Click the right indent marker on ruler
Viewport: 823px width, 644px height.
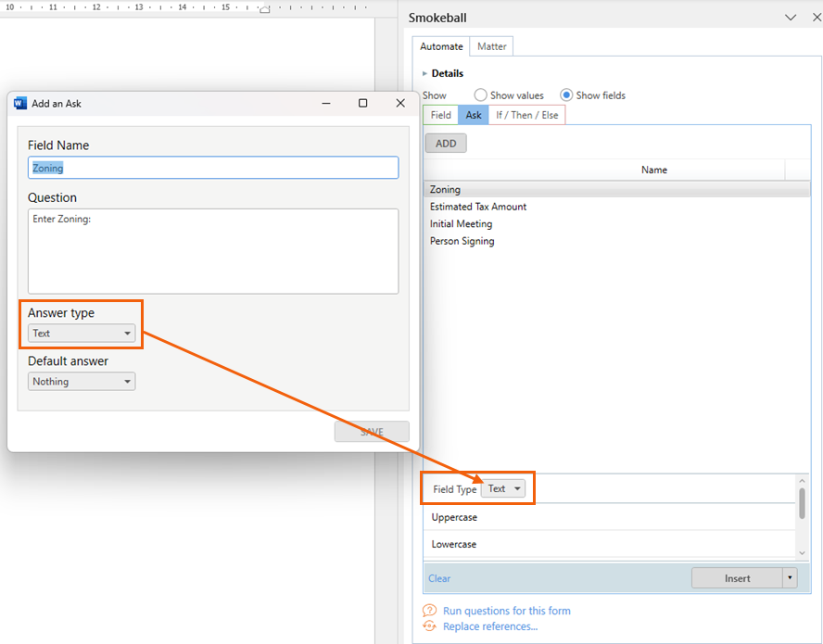[x=265, y=9]
